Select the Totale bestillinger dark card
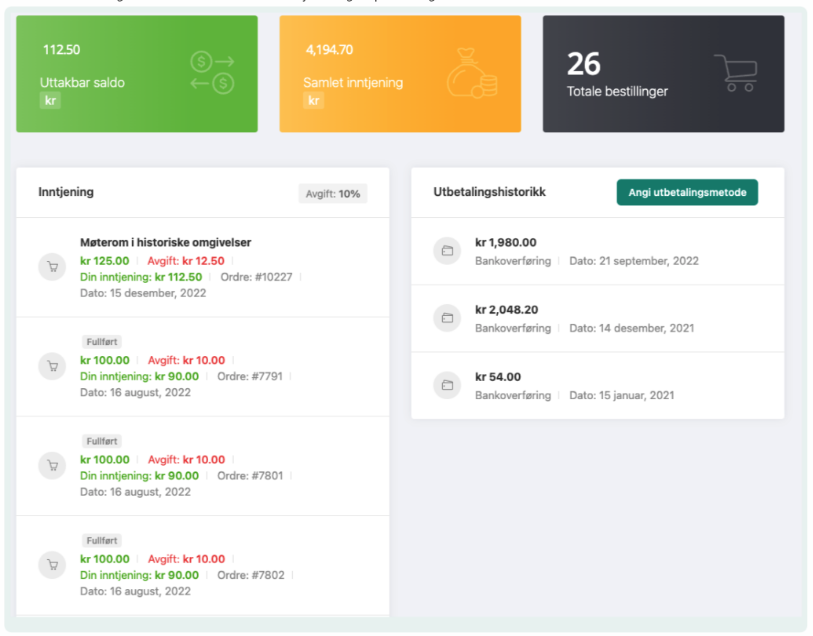 [x=663, y=74]
